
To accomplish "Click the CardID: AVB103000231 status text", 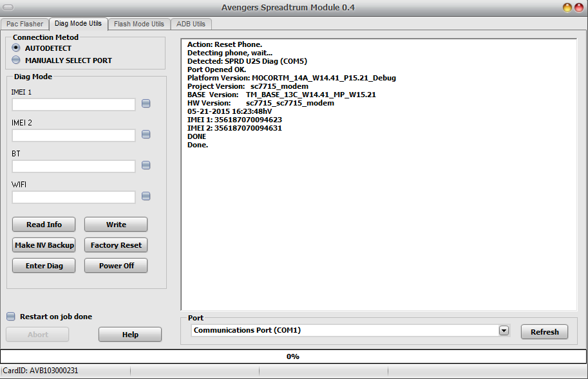I will pos(41,371).
